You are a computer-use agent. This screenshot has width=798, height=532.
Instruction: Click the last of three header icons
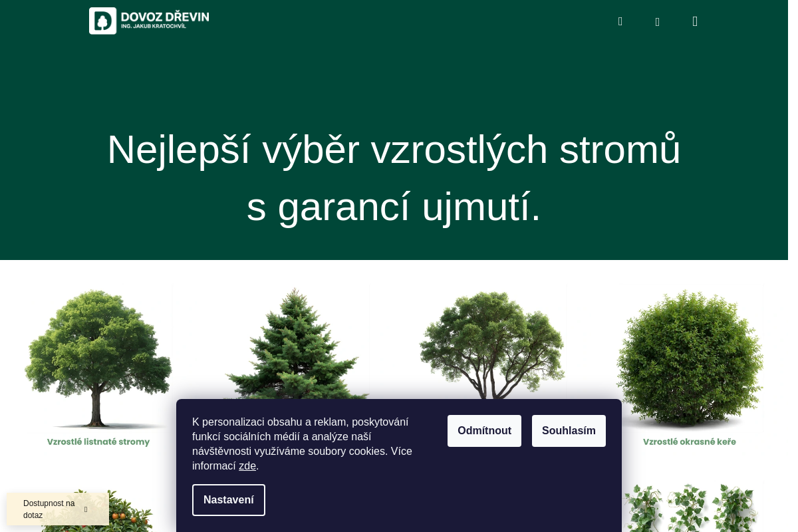tap(695, 21)
